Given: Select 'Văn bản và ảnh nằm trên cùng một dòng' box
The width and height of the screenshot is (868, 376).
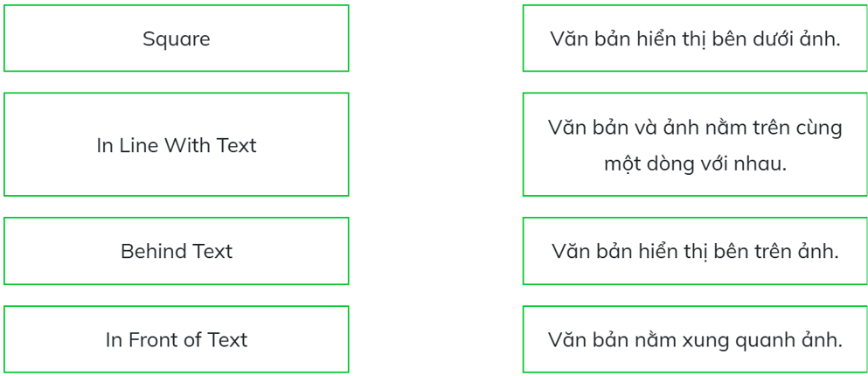Looking at the screenshot, I should click(695, 144).
